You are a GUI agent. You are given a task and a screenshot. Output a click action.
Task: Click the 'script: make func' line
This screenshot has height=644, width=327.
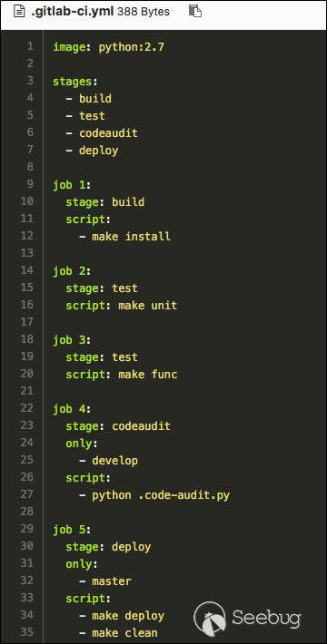coord(122,375)
